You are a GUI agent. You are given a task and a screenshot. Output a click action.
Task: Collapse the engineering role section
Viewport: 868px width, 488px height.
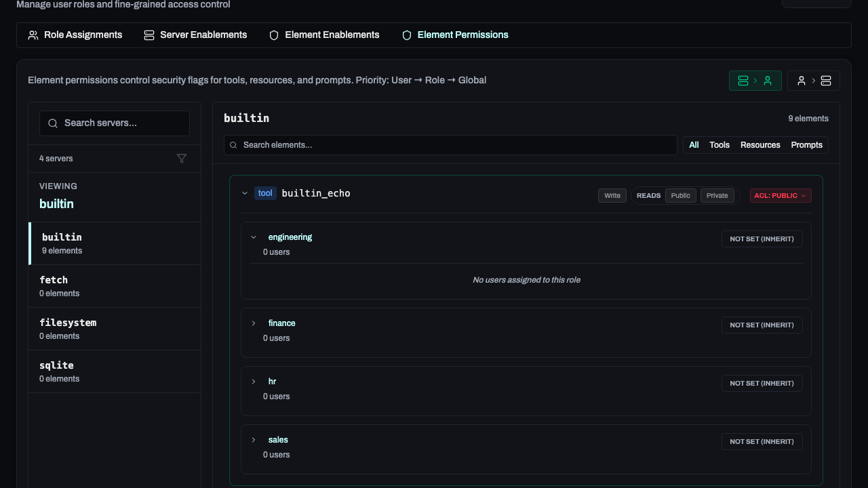tap(254, 237)
